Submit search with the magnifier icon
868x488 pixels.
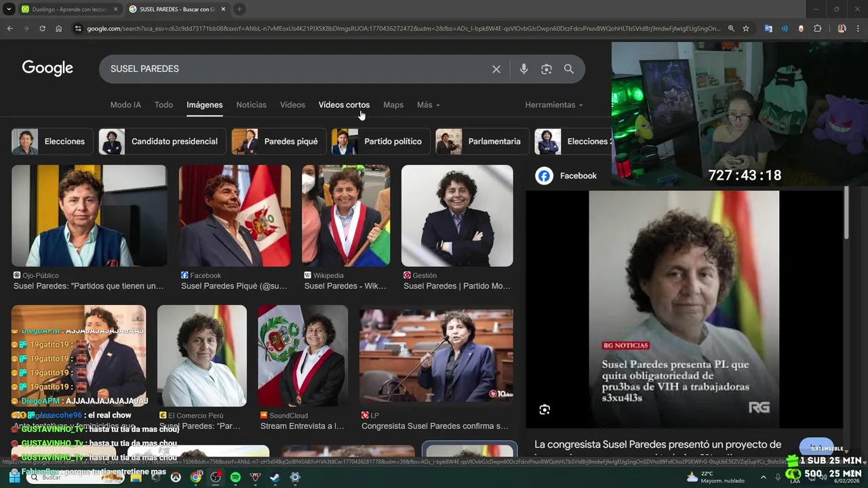point(569,69)
